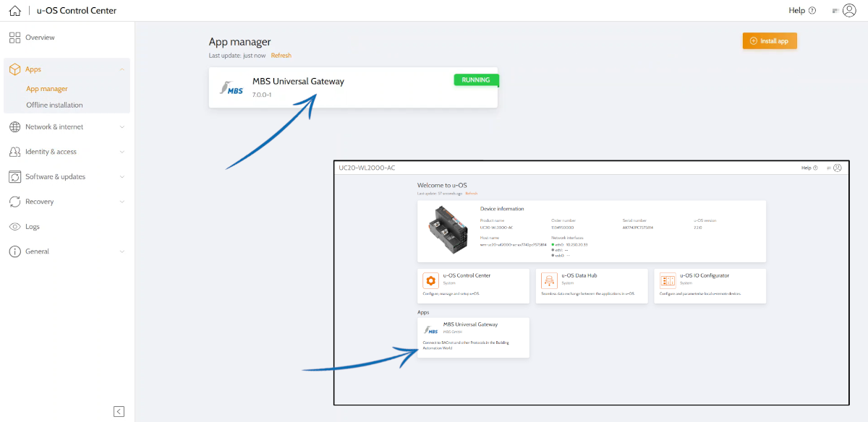The width and height of the screenshot is (868, 422).
Task: Click the Apps cube icon in sidebar
Action: pos(14,69)
